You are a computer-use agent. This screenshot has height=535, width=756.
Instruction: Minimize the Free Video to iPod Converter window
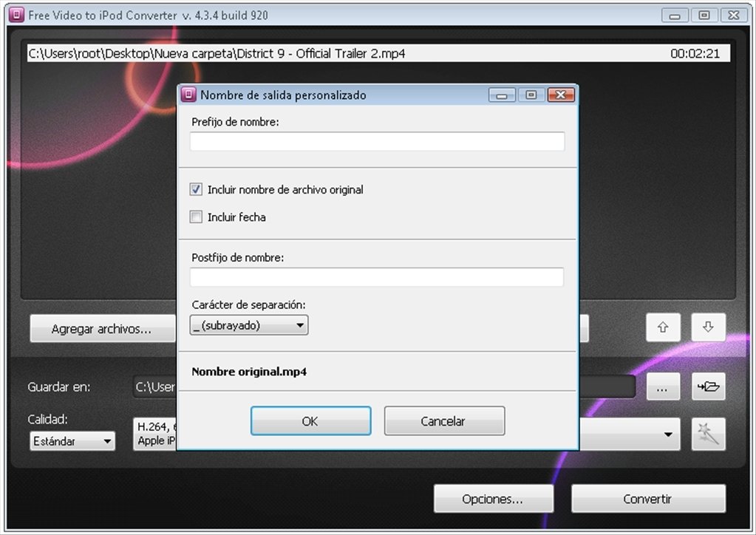click(675, 16)
